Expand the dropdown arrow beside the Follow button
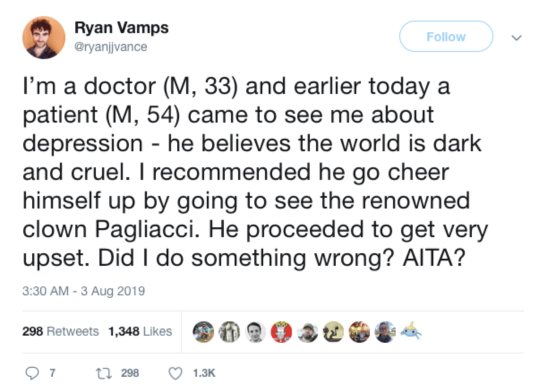 517,38
